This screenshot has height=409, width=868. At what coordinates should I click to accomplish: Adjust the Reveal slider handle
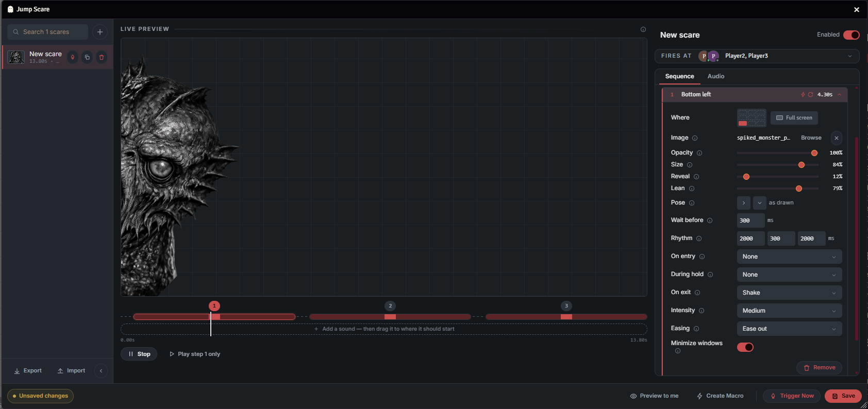coord(746,177)
